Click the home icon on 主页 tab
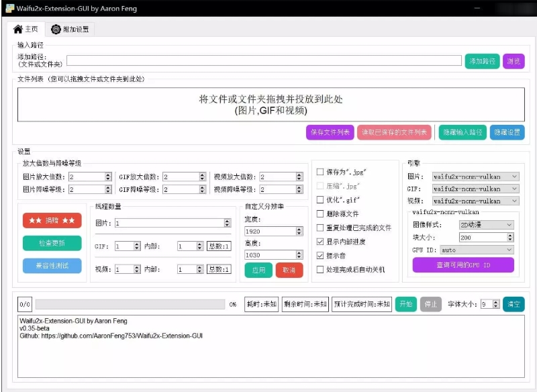Image resolution: width=537 pixels, height=392 pixels. pos(18,30)
